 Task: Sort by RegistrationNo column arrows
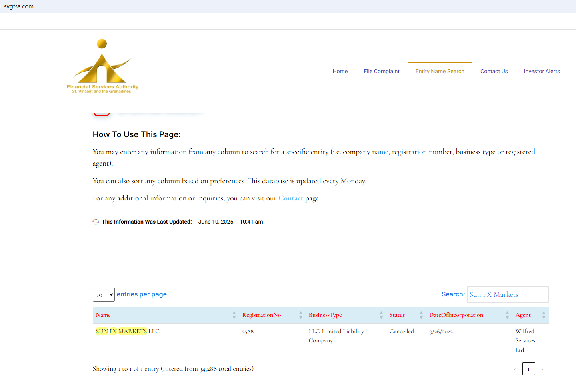[300, 315]
